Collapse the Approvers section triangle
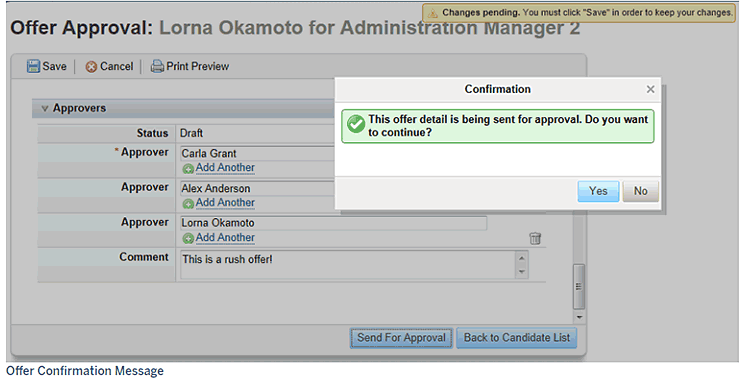 pos(44,109)
